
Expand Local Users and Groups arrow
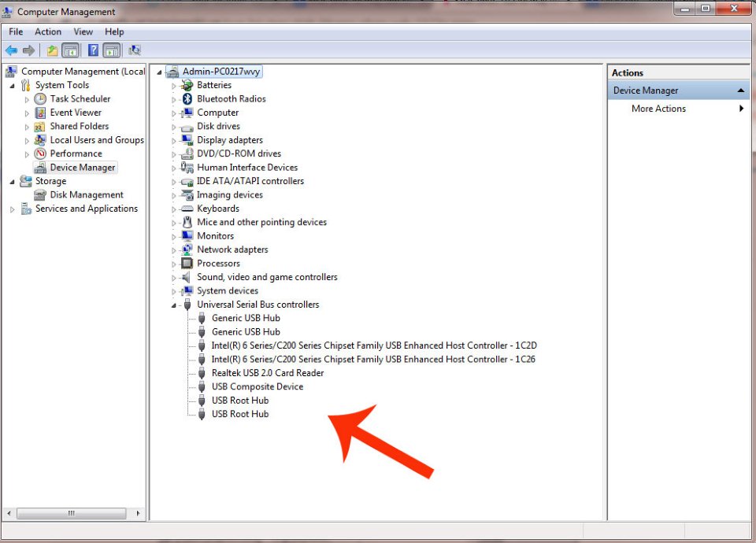click(27, 141)
